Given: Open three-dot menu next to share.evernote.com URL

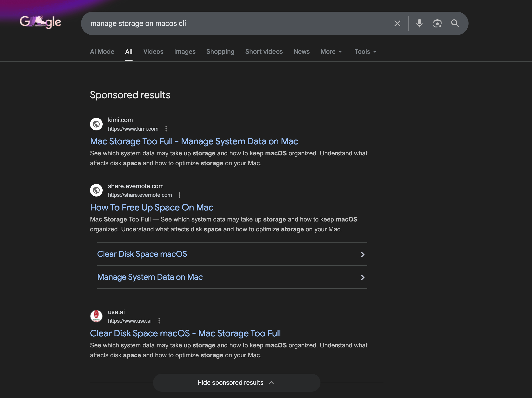Looking at the screenshot, I should click(x=179, y=195).
